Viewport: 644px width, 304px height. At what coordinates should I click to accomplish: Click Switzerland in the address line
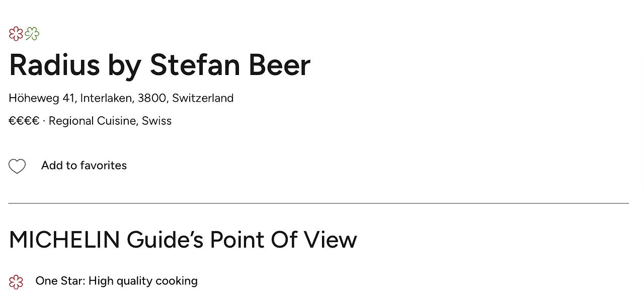(203, 98)
